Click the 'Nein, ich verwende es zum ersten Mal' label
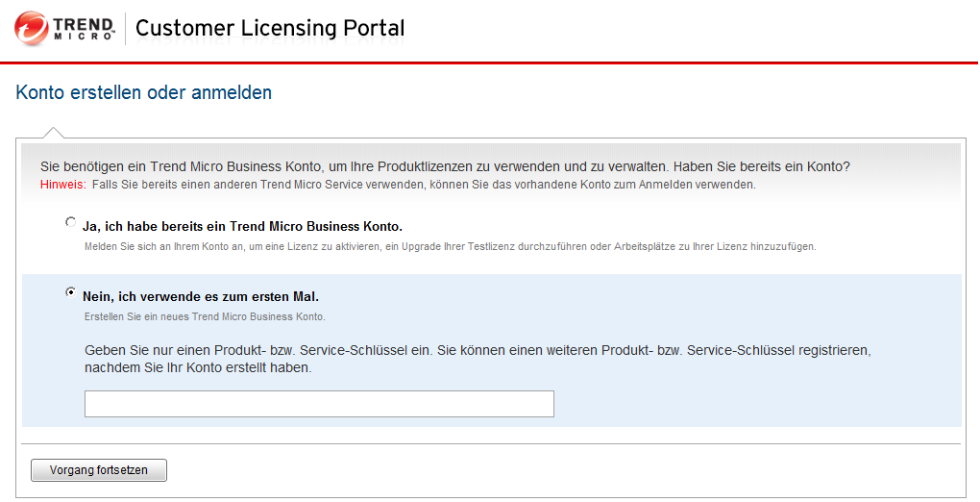The height and width of the screenshot is (502, 980). pyautogui.click(x=201, y=297)
